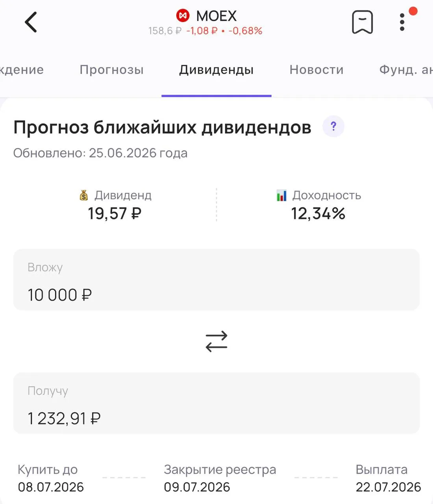The width and height of the screenshot is (433, 504).
Task: Tap the Получу amount field
Action: [216, 403]
